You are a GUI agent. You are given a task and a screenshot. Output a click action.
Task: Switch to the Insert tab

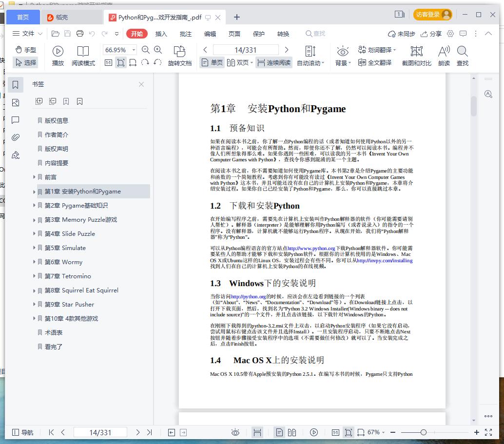(161, 34)
